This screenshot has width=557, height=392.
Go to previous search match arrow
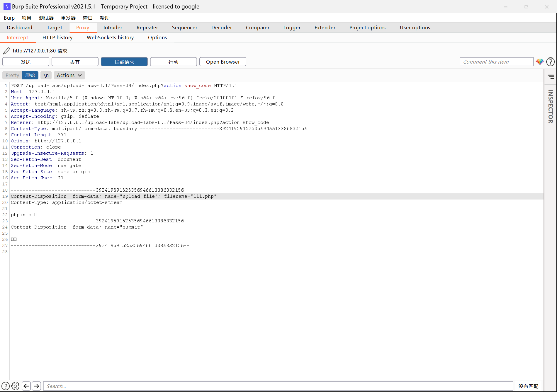[26, 386]
